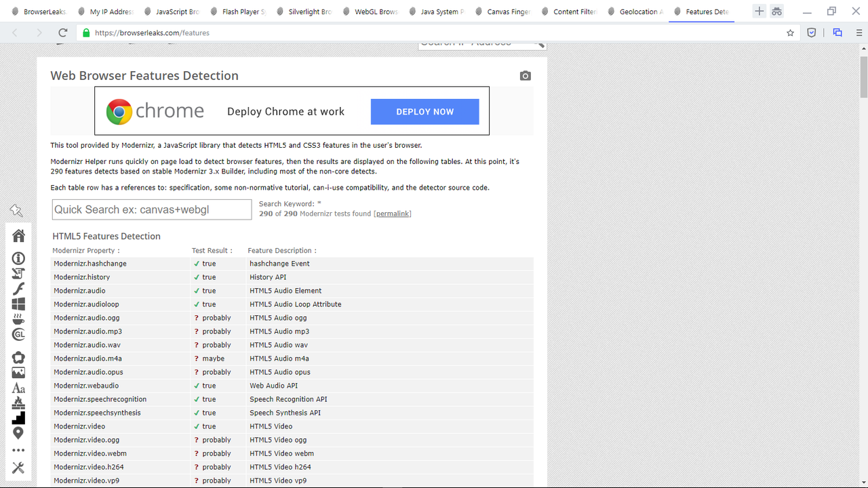Switch to the My IP Address tab

[x=105, y=12]
